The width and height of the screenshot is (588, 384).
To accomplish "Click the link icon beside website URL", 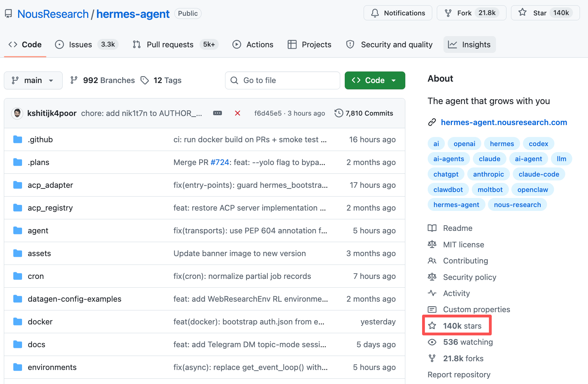I will coord(432,122).
